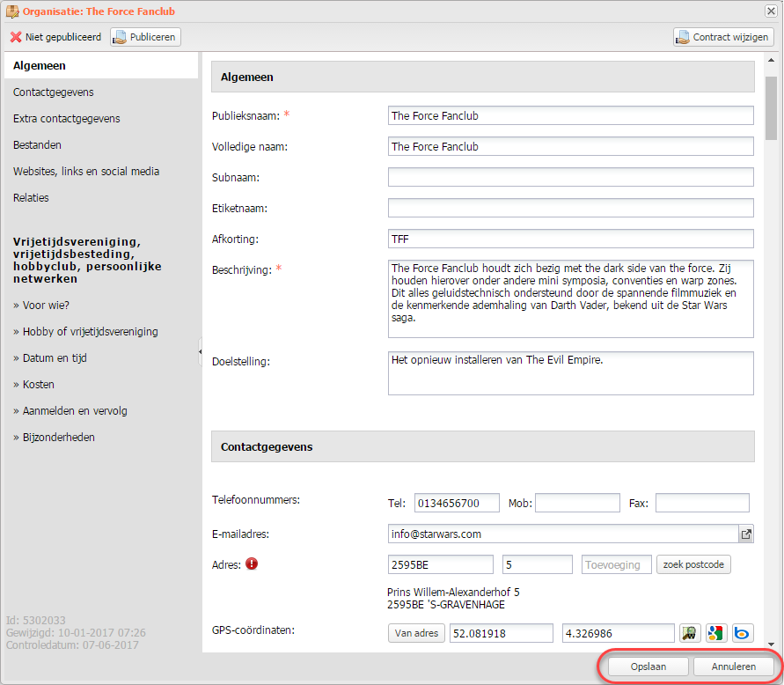The height and width of the screenshot is (685, 784).
Task: Click the red address warning icon
Action: pyautogui.click(x=252, y=563)
